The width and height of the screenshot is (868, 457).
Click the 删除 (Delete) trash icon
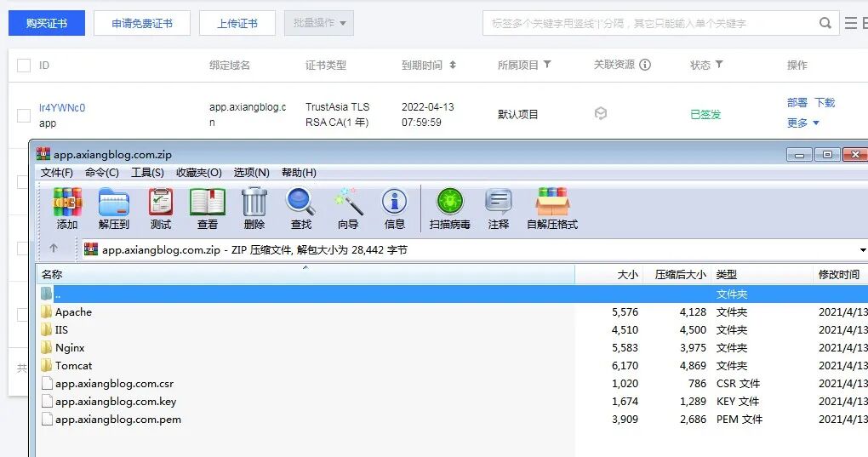254,202
